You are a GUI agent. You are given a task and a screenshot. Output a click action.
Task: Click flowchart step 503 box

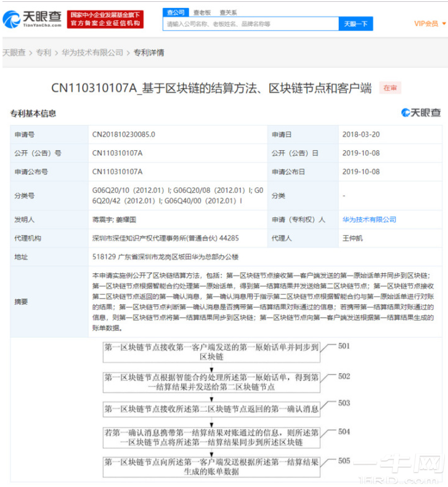click(x=211, y=409)
